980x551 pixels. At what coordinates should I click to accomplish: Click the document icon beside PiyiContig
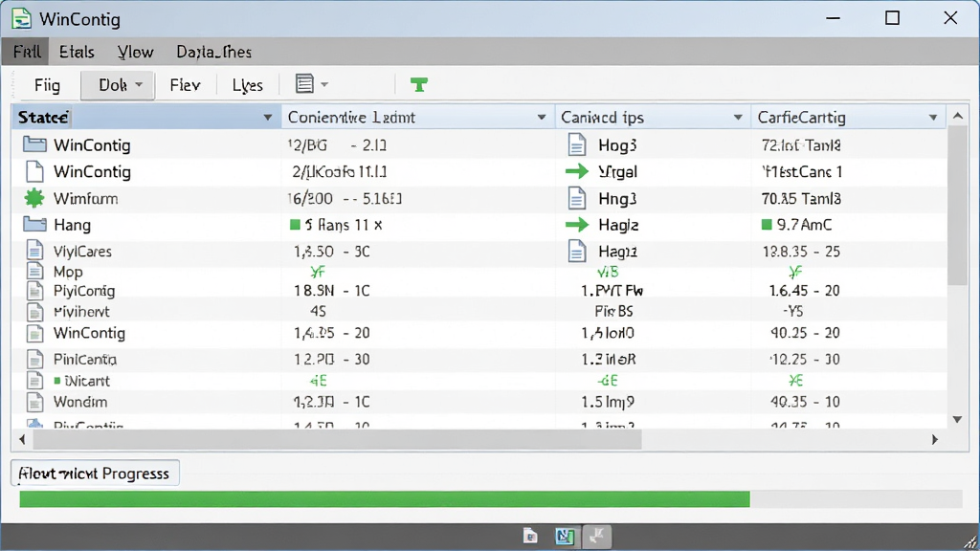35,291
